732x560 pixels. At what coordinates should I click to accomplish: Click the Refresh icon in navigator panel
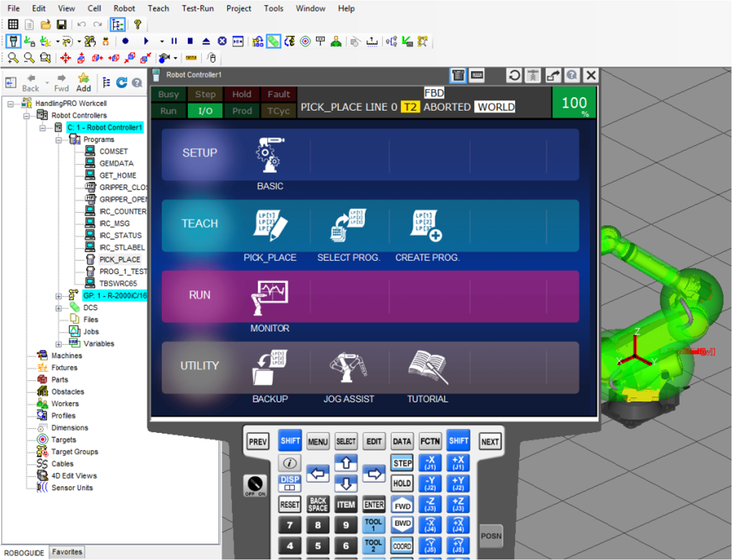(122, 82)
